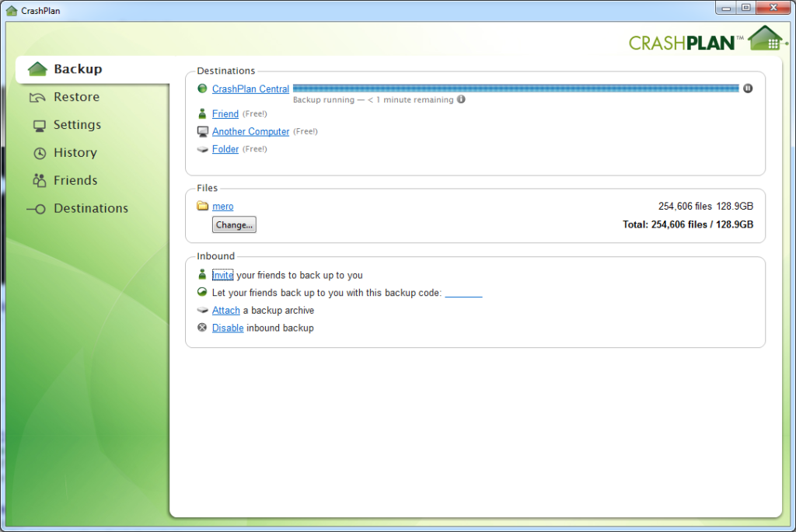This screenshot has width=796, height=532.
Task: Click the Disable inbound backup icon
Action: (x=202, y=328)
